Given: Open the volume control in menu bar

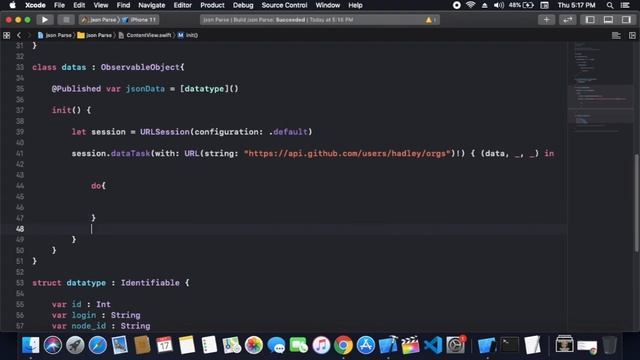Looking at the screenshot, I should (x=498, y=5).
